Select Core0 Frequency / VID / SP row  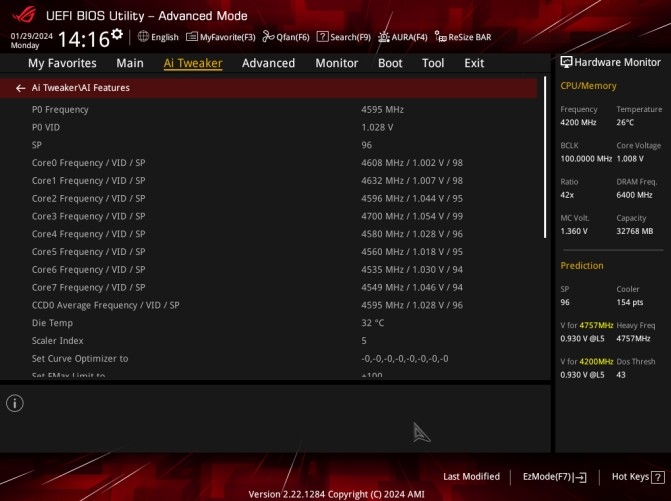coord(268,163)
